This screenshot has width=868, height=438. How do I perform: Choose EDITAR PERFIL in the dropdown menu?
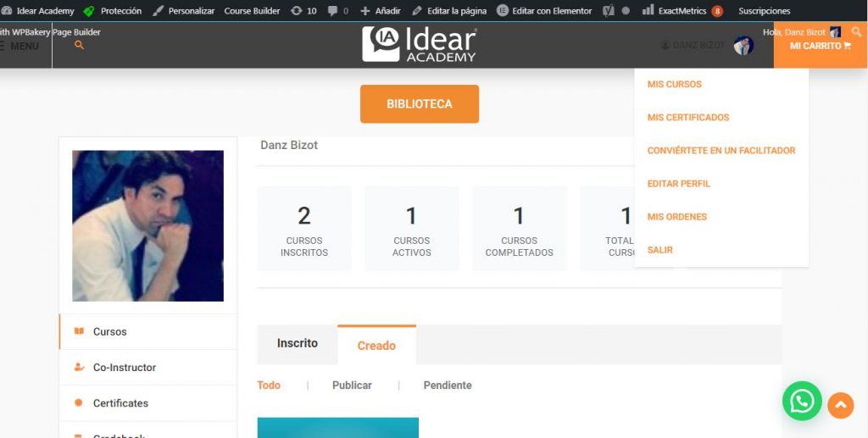pyautogui.click(x=678, y=184)
